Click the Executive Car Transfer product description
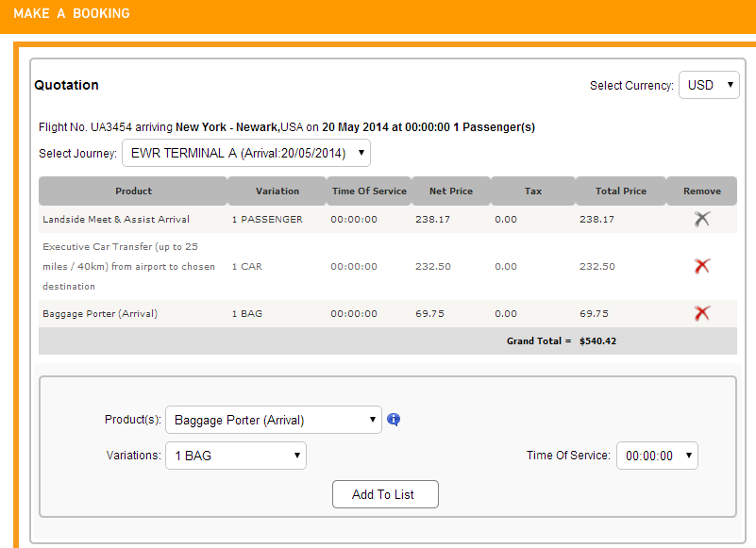The image size is (756, 548). coord(128,266)
